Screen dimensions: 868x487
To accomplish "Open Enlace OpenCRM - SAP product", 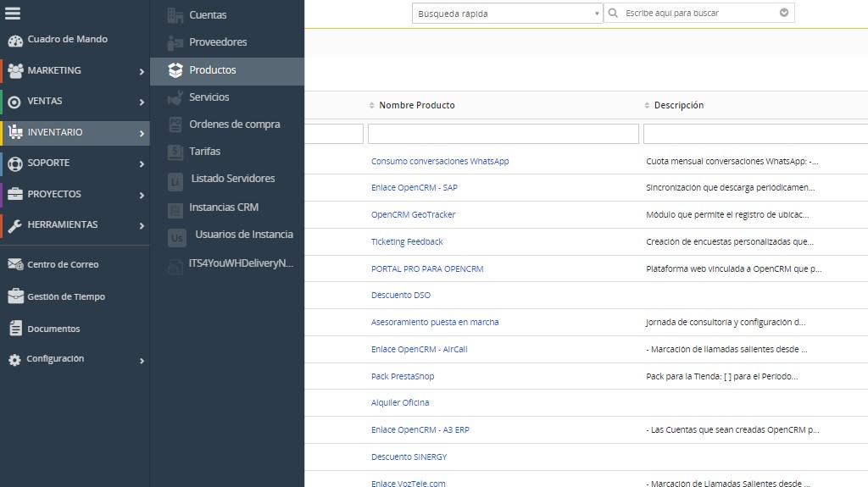I will click(x=414, y=188).
